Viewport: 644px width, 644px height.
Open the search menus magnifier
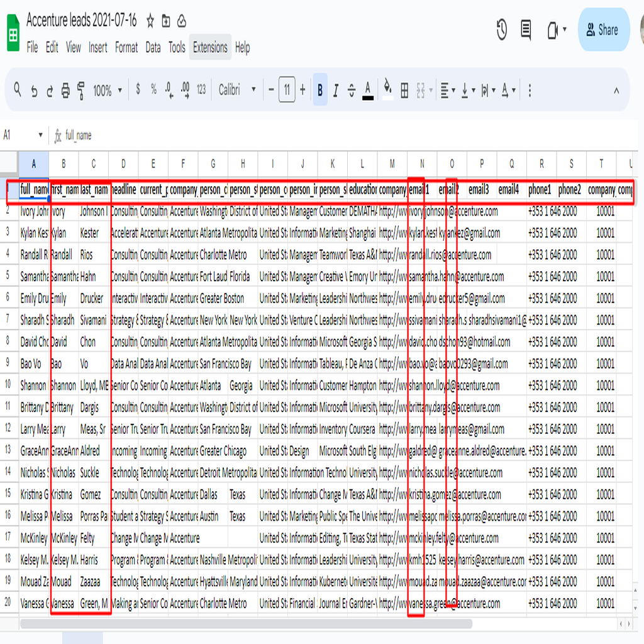tap(17, 89)
